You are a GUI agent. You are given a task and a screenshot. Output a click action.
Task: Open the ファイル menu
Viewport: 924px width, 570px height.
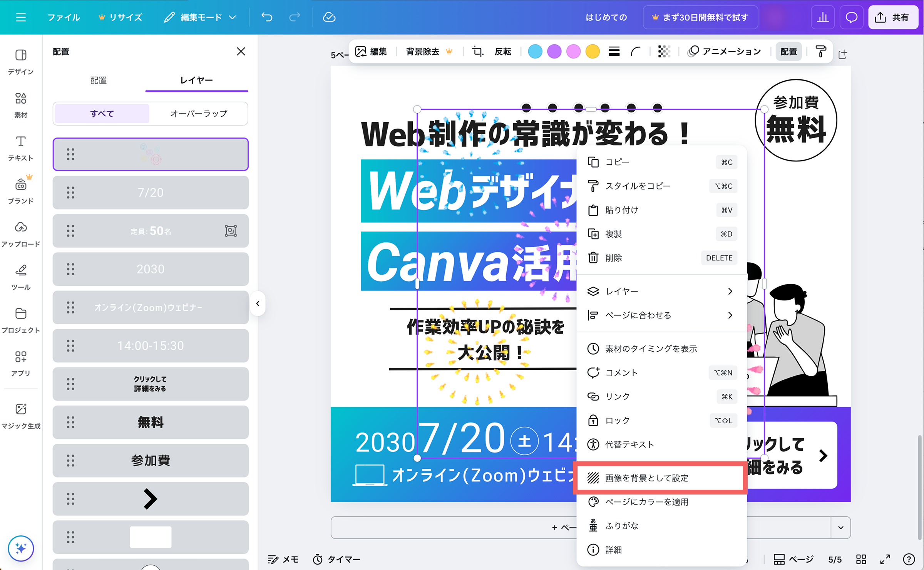click(64, 17)
